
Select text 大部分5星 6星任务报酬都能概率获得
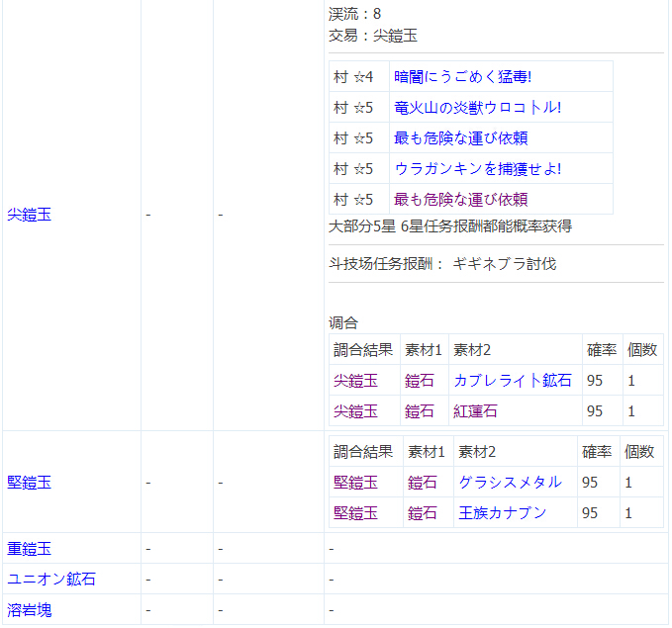click(450, 226)
